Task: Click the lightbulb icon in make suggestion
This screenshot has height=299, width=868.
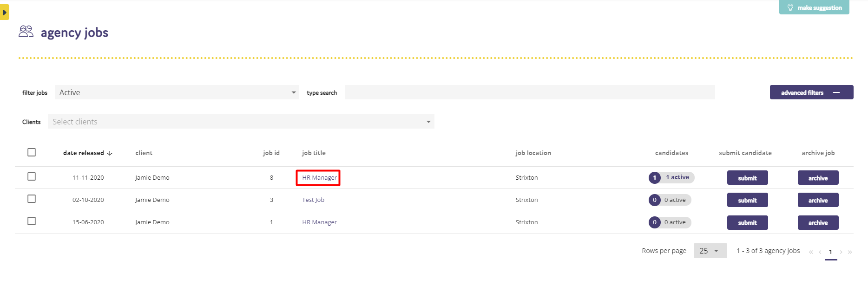Action: 790,7
